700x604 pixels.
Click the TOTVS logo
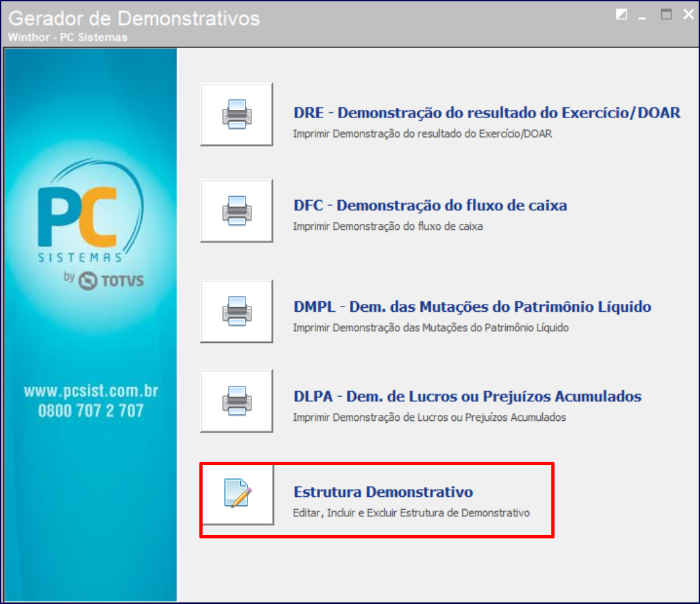click(x=111, y=281)
